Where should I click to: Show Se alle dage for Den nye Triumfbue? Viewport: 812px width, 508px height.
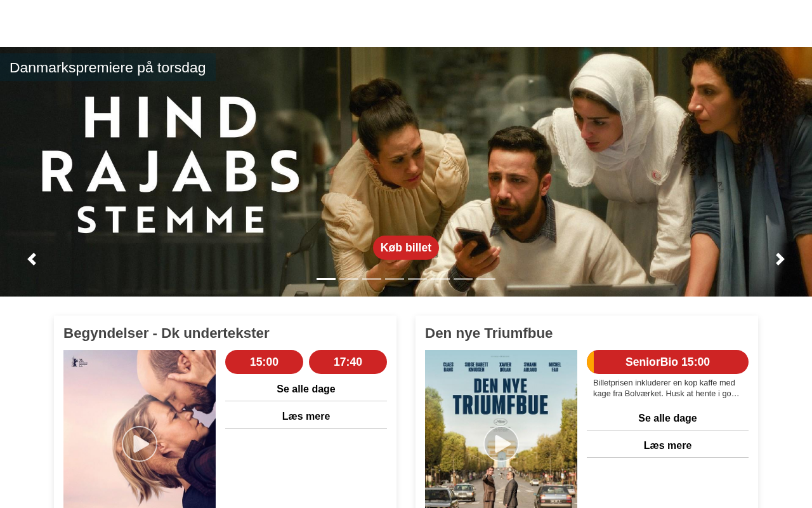667,418
